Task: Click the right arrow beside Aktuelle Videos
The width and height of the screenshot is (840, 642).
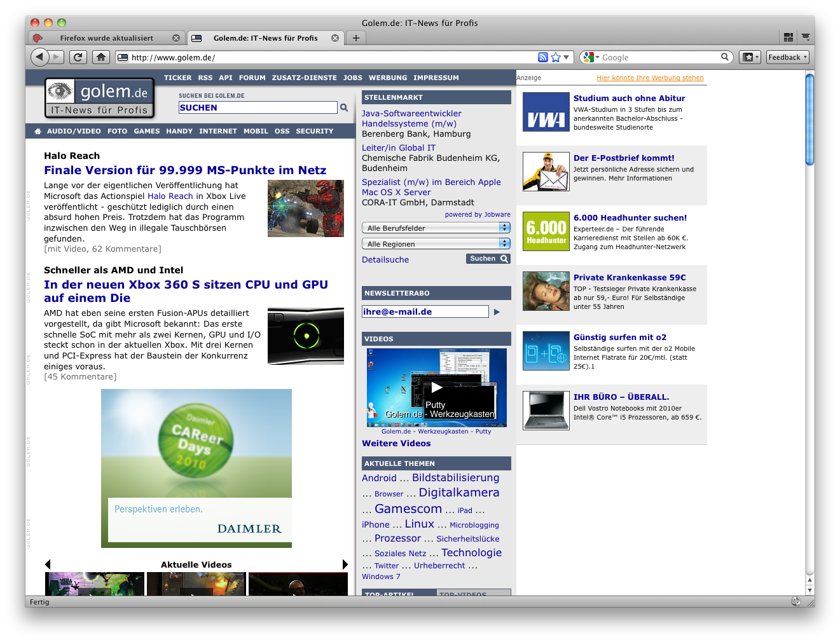Action: pos(345,564)
